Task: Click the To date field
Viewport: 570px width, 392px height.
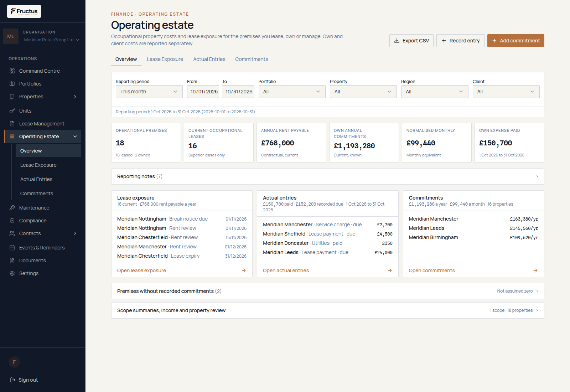Action: click(x=238, y=92)
